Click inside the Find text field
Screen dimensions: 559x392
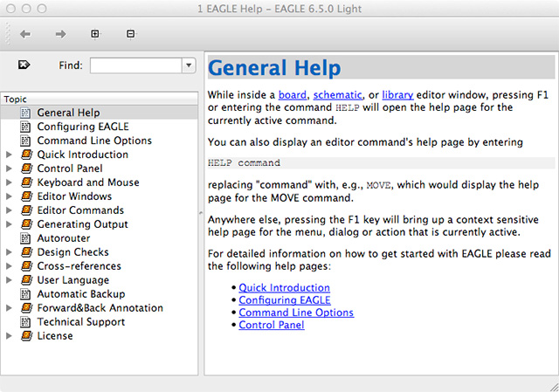click(135, 65)
